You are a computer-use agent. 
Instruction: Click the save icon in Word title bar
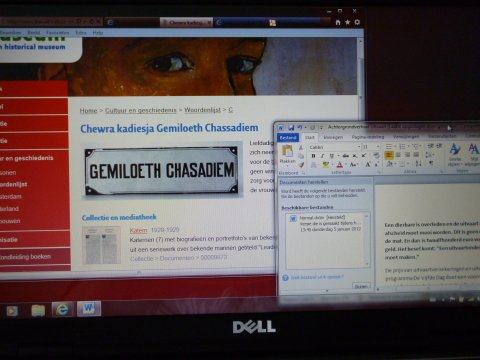(291, 128)
